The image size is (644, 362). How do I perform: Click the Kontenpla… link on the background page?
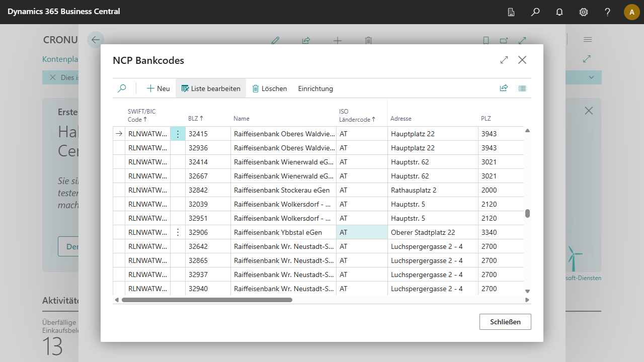tap(60, 59)
